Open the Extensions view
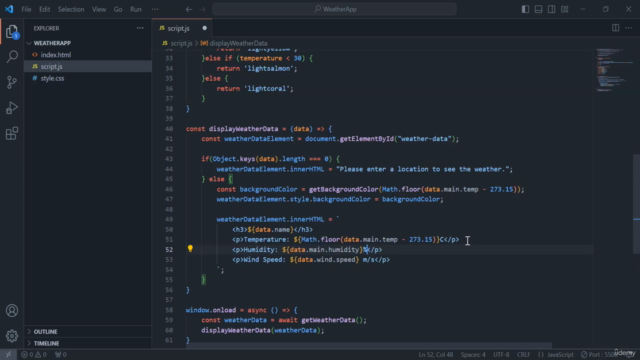 (12, 133)
